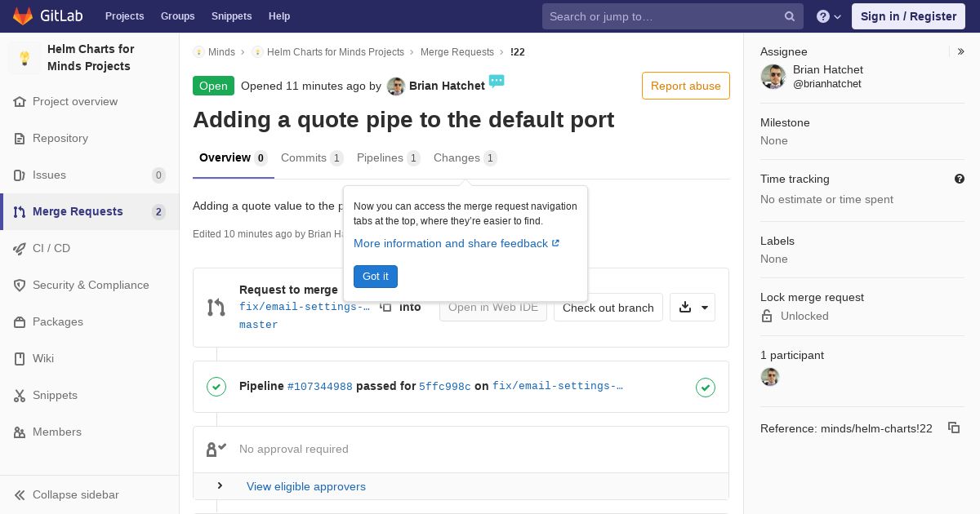Copy the source branch name icon
The width and height of the screenshot is (980, 514).
pyautogui.click(x=385, y=307)
